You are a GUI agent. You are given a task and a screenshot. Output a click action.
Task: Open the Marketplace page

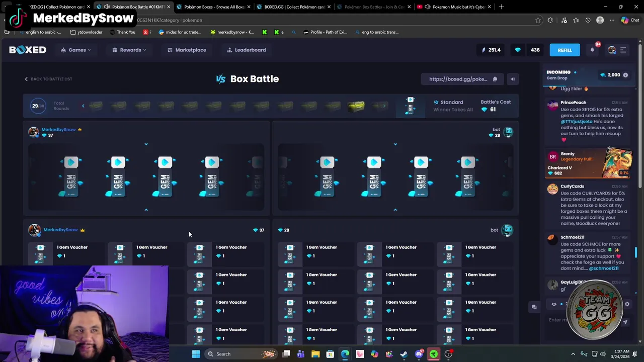pyautogui.click(x=187, y=50)
